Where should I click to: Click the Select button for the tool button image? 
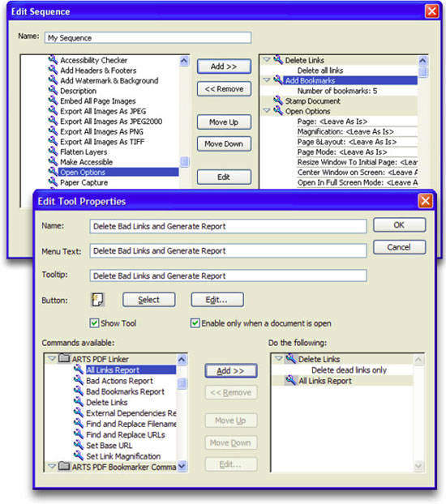click(x=149, y=300)
